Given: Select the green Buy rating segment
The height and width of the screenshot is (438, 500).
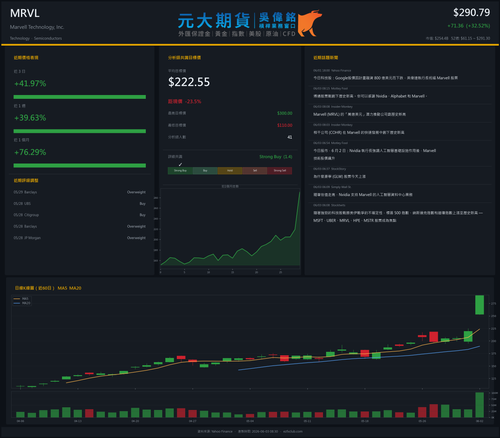Looking at the screenshot, I should 205,171.
